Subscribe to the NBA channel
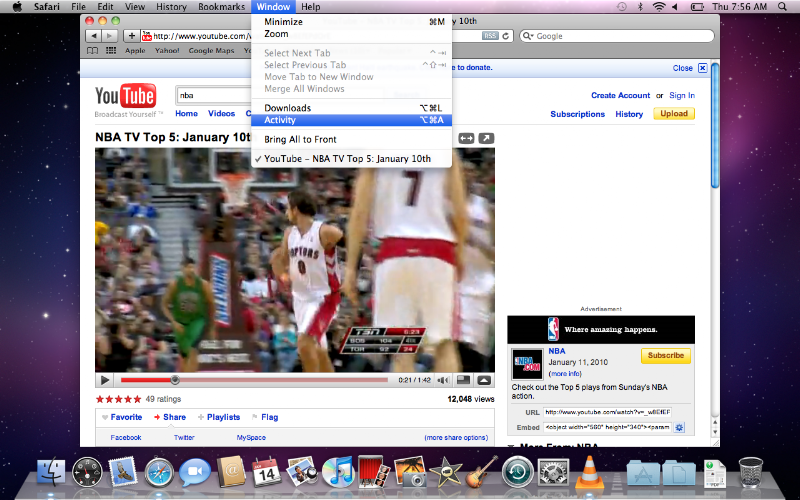Image resolution: width=800 pixels, height=500 pixels. (x=665, y=356)
